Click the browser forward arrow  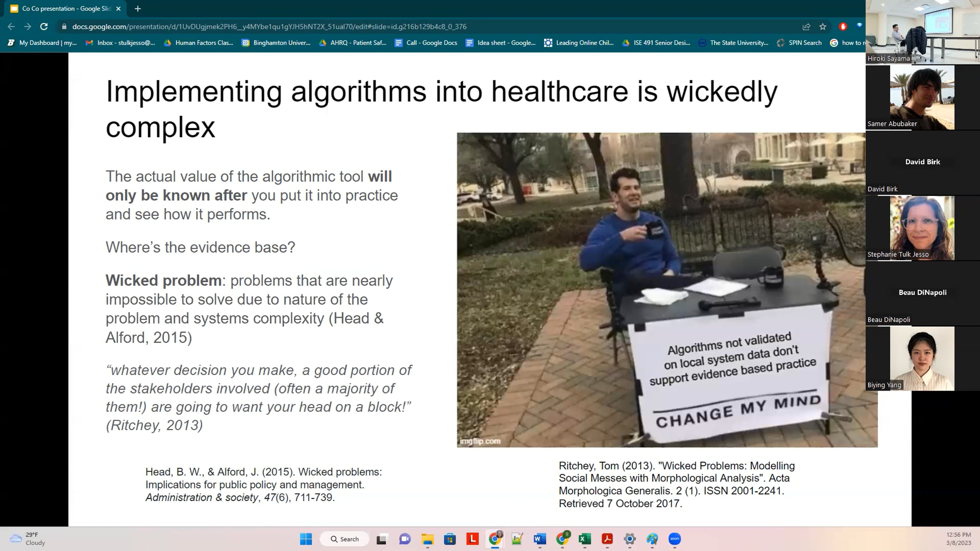[x=27, y=27]
